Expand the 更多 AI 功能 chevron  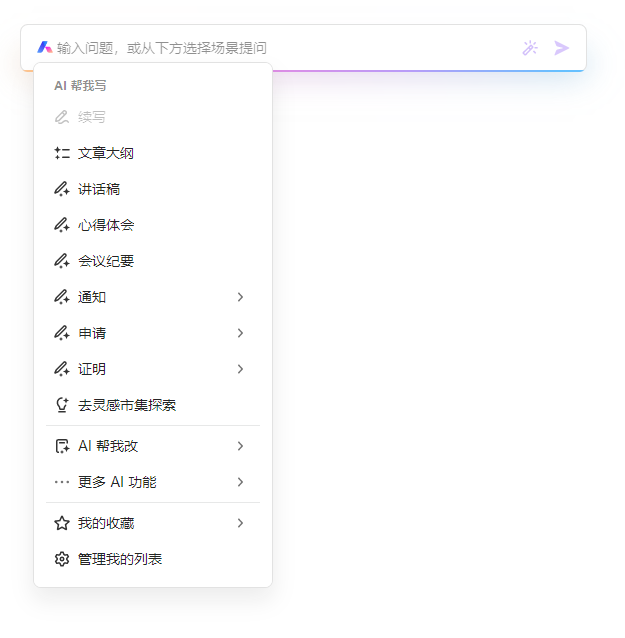click(240, 482)
